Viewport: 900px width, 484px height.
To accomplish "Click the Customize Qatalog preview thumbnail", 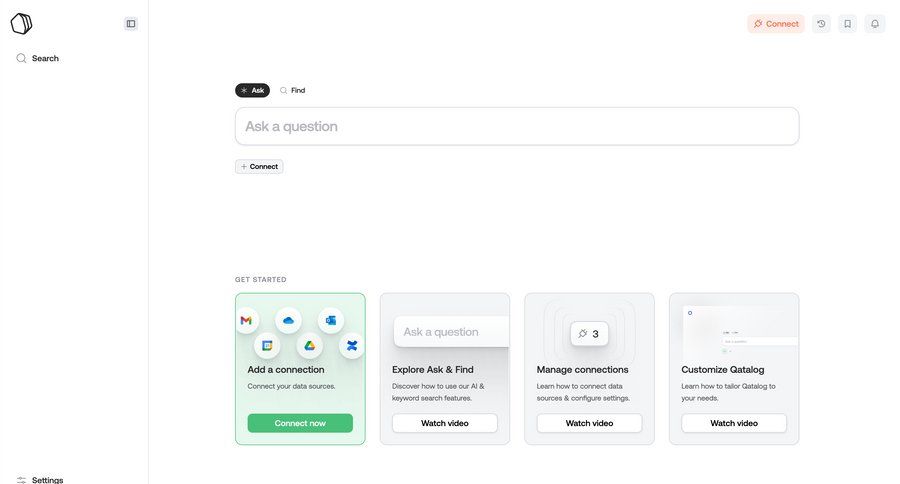I will (x=740, y=330).
